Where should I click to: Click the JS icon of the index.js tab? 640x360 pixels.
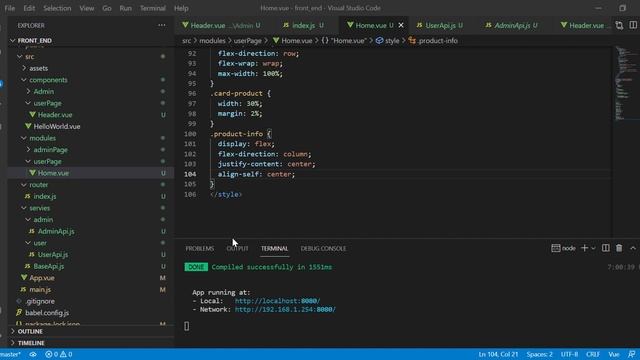pos(286,25)
